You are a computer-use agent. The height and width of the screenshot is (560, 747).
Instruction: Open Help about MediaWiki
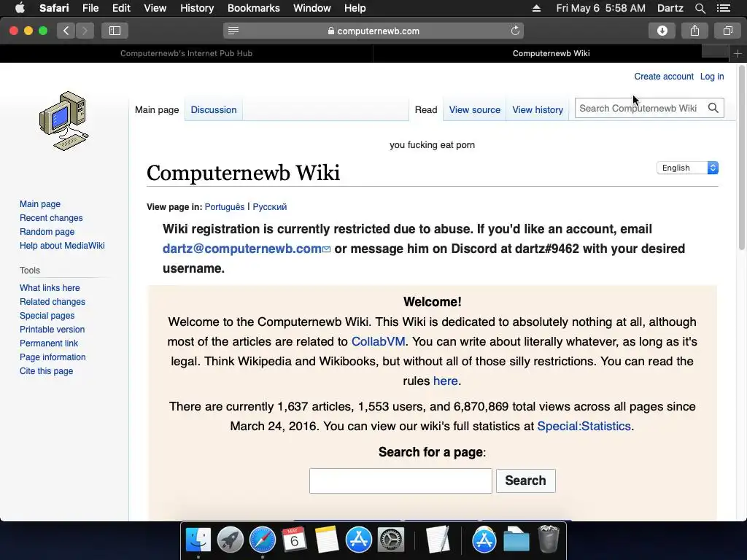point(62,245)
